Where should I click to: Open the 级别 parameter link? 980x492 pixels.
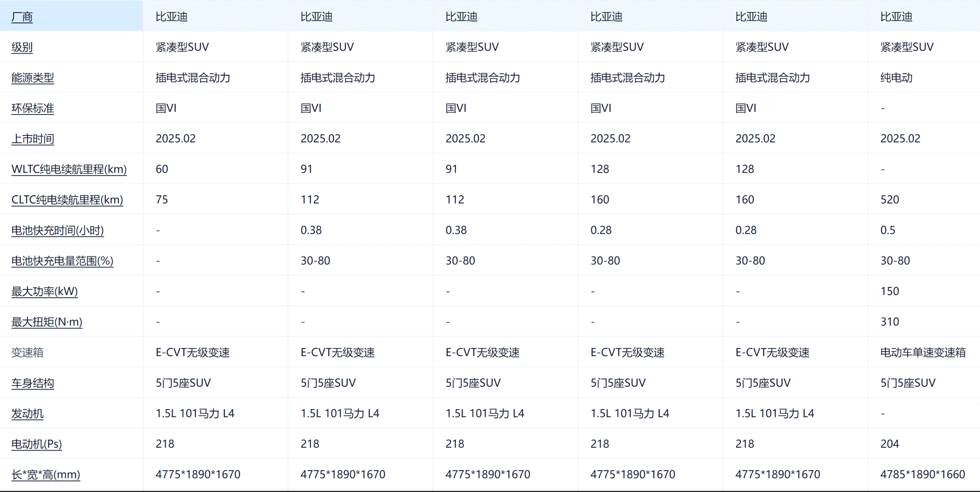pyautogui.click(x=22, y=47)
